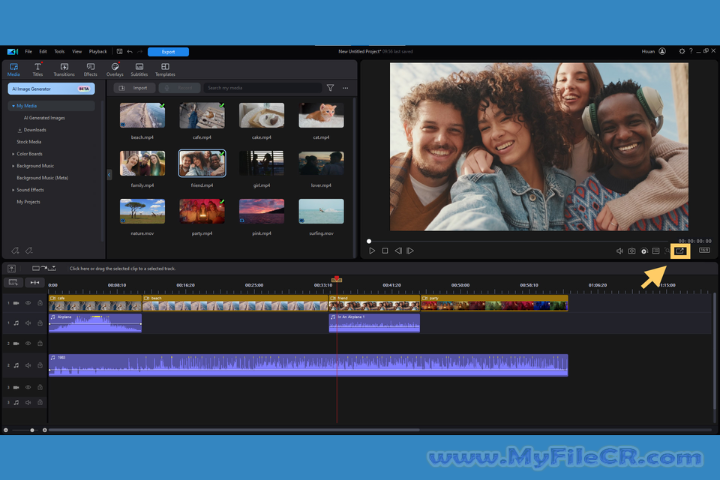Click the blue Export button
This screenshot has height=480, width=720.
point(168,51)
